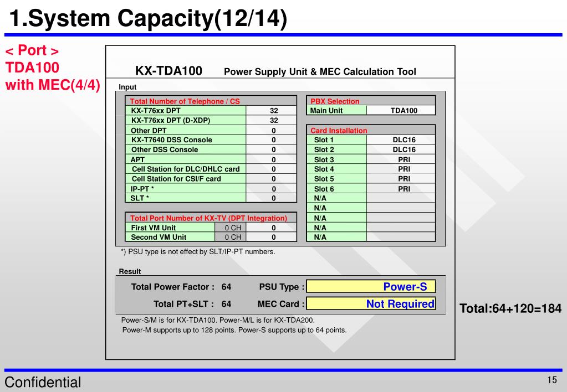Click the page number 15

[x=552, y=380]
